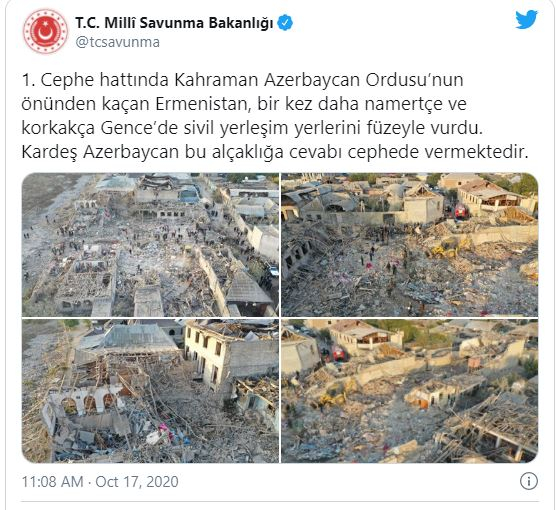Image resolution: width=557 pixels, height=510 pixels.
Task: Open the bottom-left photo with arched ruins
Action: point(150,391)
